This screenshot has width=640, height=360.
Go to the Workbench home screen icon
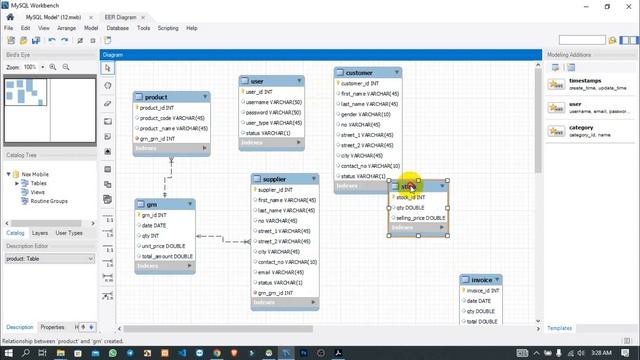click(x=10, y=17)
